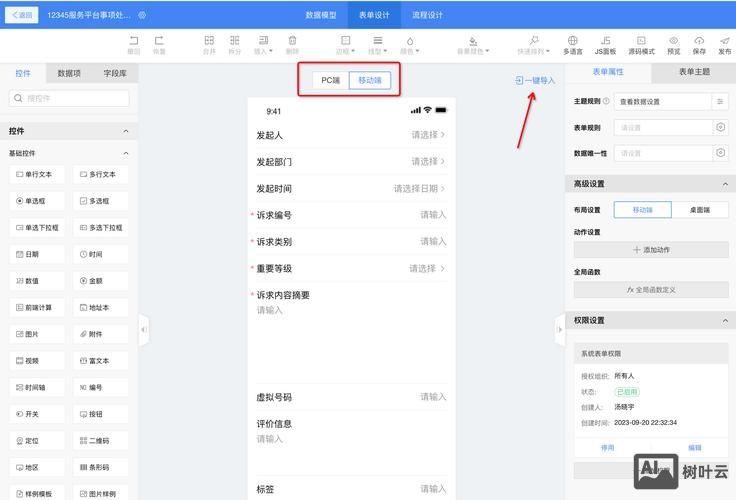Collapse the 控件 section

coord(126,131)
